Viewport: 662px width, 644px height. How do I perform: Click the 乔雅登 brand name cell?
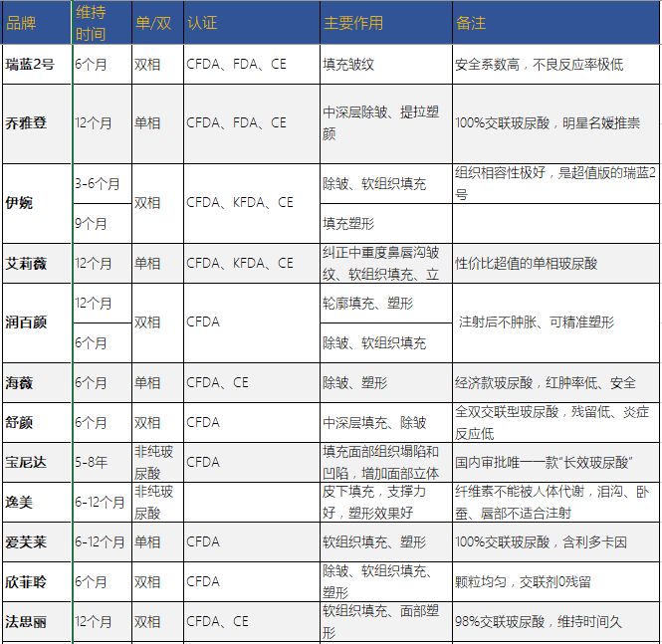[26, 123]
